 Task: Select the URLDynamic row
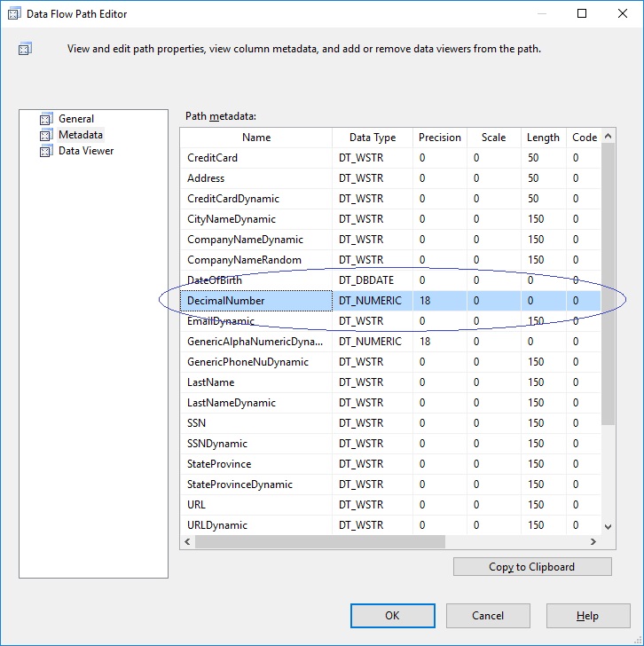pyautogui.click(x=390, y=525)
